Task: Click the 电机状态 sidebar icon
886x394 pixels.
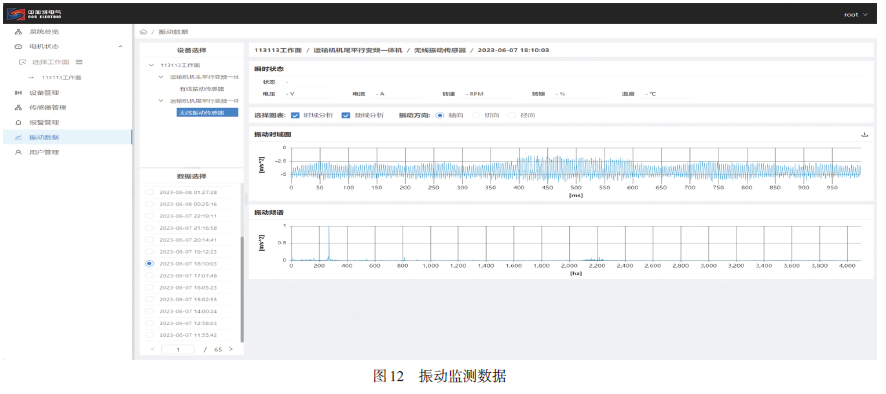Action: [18, 46]
